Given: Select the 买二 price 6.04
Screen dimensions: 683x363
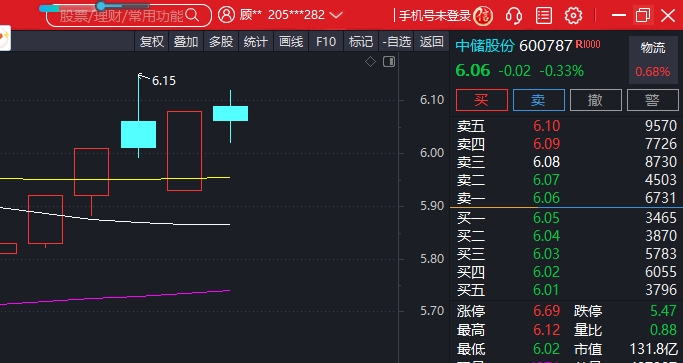Looking at the screenshot, I should [x=547, y=236].
